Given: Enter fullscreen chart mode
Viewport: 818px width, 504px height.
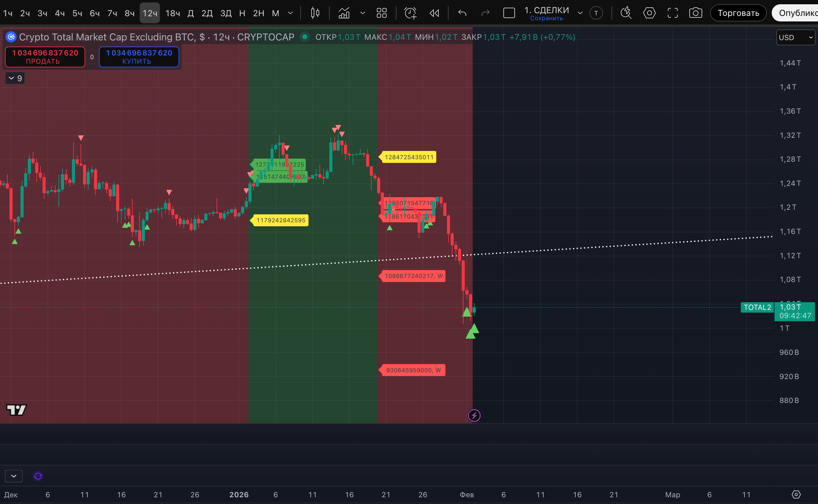Looking at the screenshot, I should 672,13.
